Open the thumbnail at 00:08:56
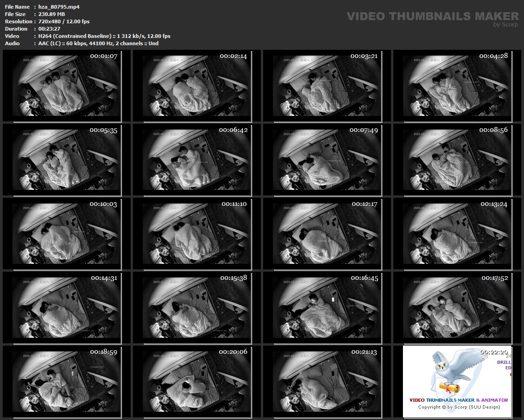The height and width of the screenshot is (420, 524). (457, 160)
